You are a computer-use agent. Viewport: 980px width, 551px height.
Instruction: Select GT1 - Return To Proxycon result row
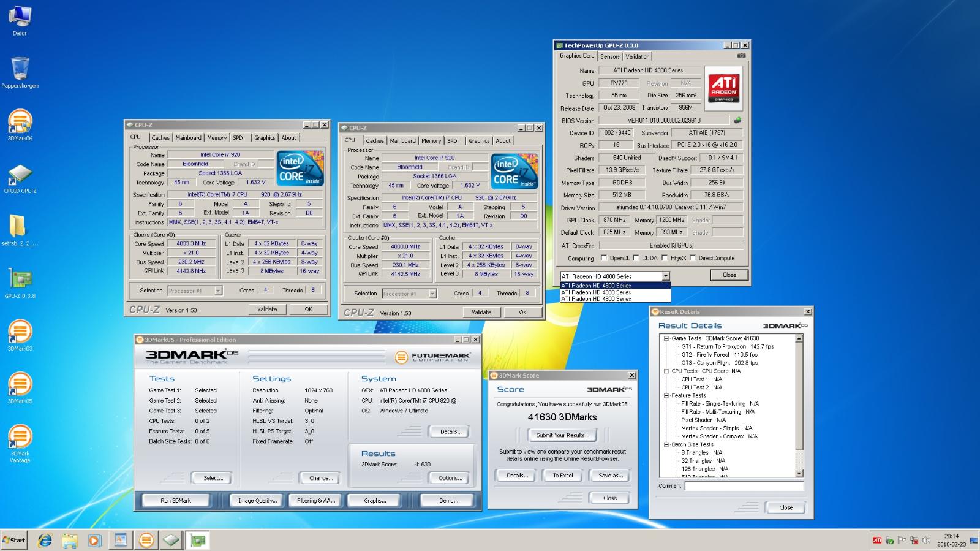click(x=727, y=346)
